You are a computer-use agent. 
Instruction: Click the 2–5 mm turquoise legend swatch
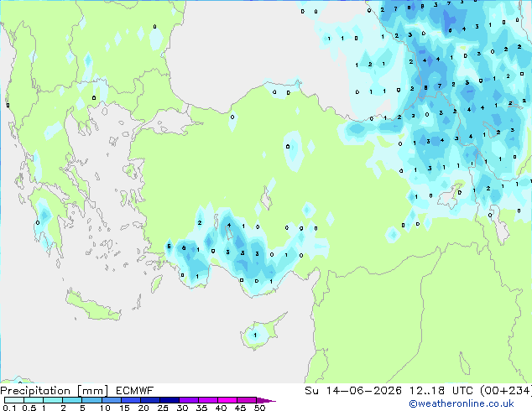tap(72, 400)
